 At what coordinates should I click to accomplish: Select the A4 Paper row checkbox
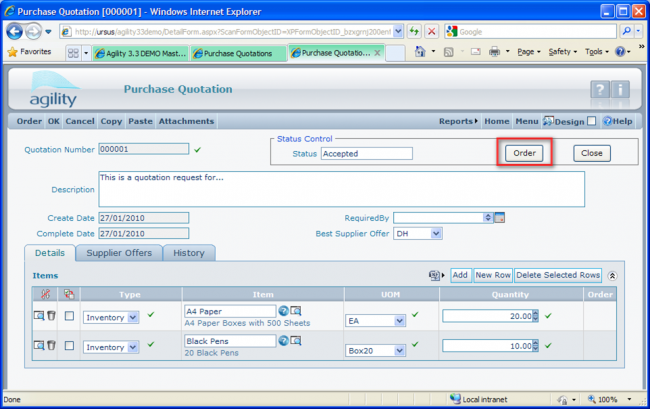coord(69,317)
